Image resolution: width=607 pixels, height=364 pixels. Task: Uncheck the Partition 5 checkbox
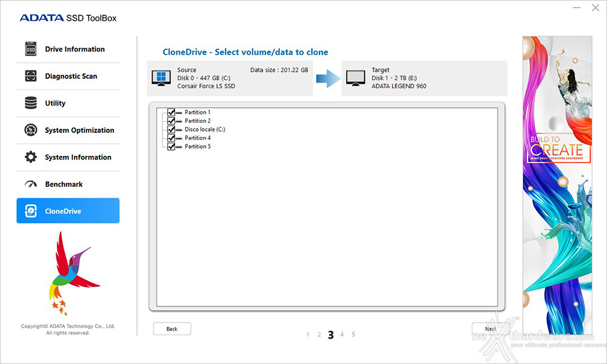click(x=171, y=146)
